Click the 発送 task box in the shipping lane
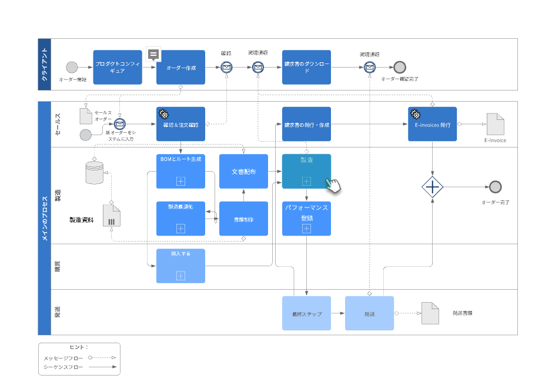 coord(369,313)
